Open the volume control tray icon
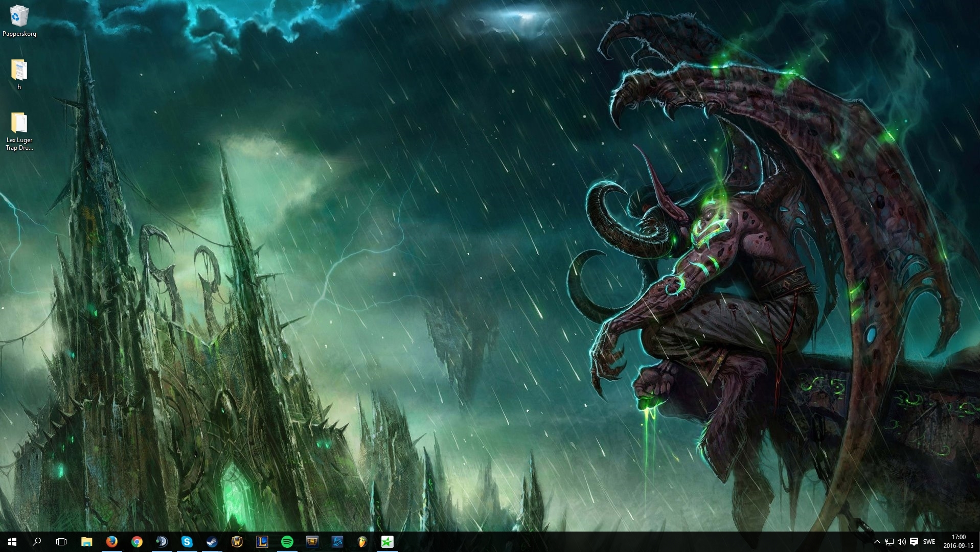This screenshot has width=980, height=552. (x=901, y=542)
